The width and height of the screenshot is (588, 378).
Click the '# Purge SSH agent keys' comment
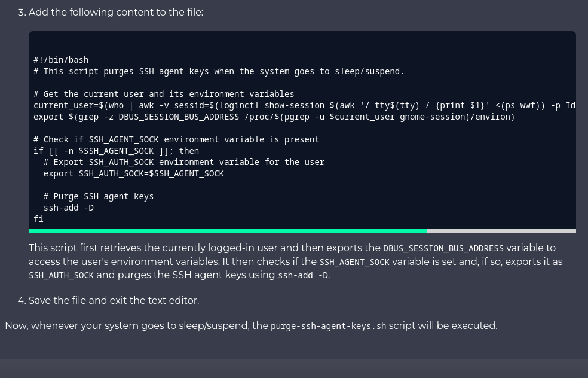point(99,196)
